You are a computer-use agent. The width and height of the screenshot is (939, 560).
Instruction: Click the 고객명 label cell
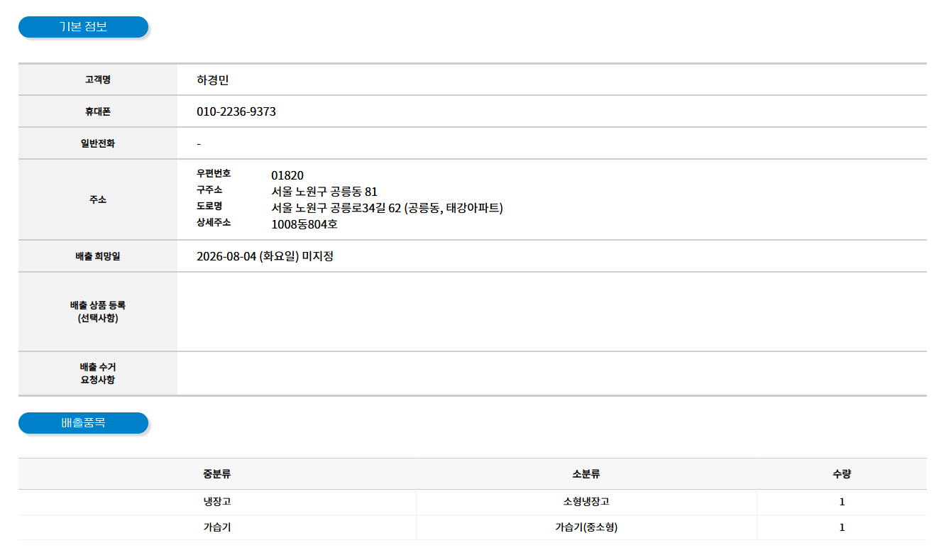pyautogui.click(x=98, y=79)
